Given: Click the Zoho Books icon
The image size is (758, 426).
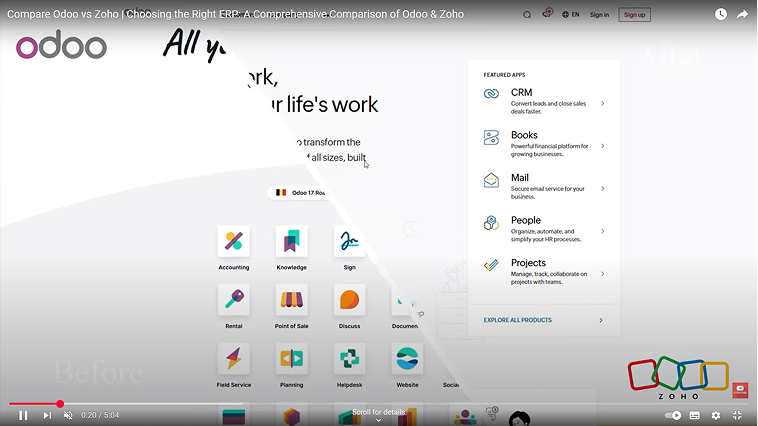Looking at the screenshot, I should [x=491, y=137].
